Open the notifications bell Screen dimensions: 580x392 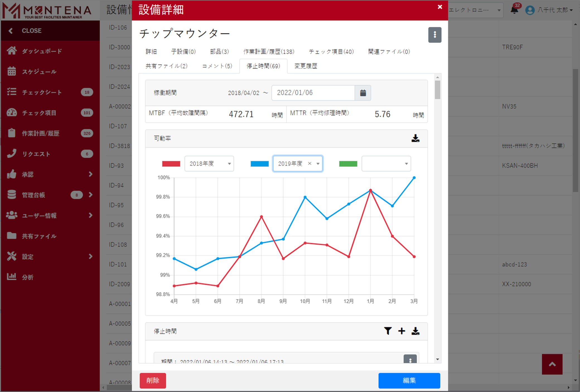tap(514, 10)
